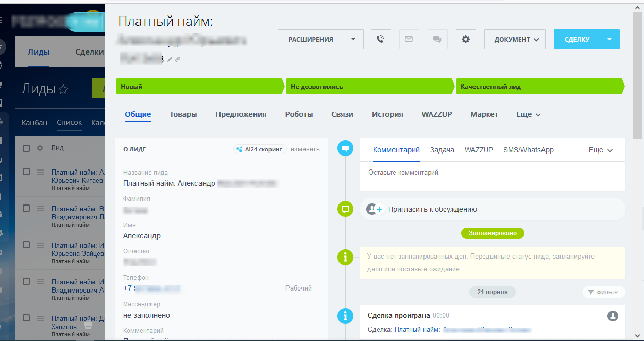Open the РАСШИРЕНИЯ dropdown arrow
The width and height of the screenshot is (644, 341).
(353, 39)
